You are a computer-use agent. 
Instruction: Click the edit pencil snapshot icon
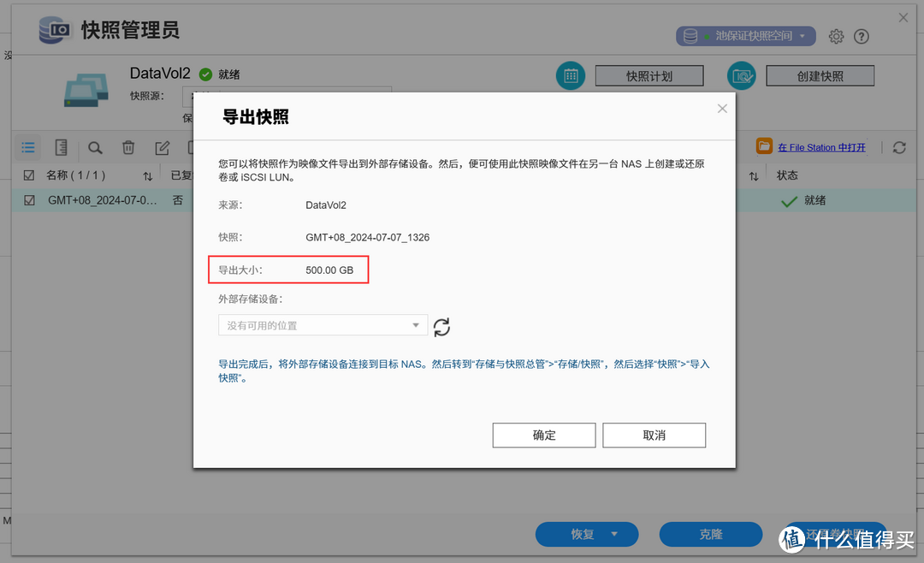[162, 147]
